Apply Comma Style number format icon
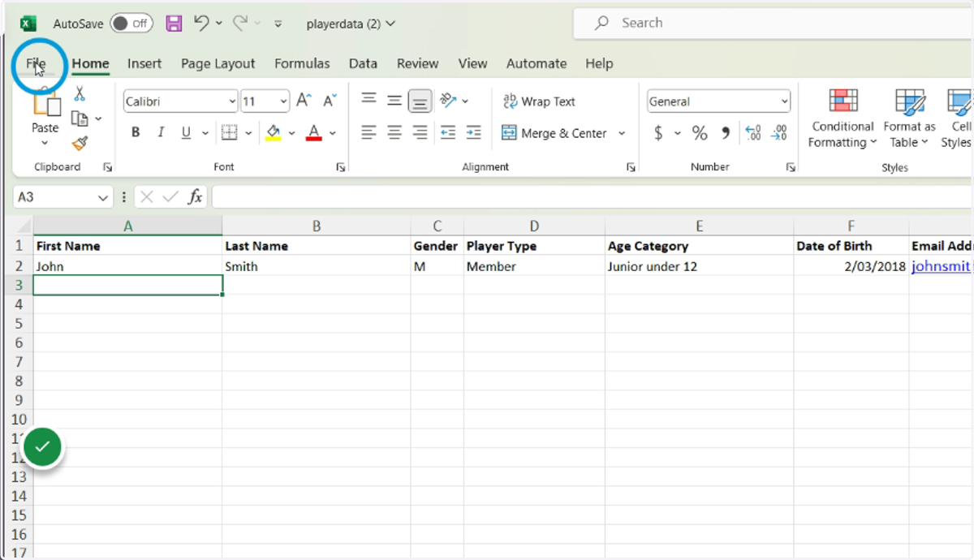This screenshot has width=974, height=560. click(x=726, y=133)
